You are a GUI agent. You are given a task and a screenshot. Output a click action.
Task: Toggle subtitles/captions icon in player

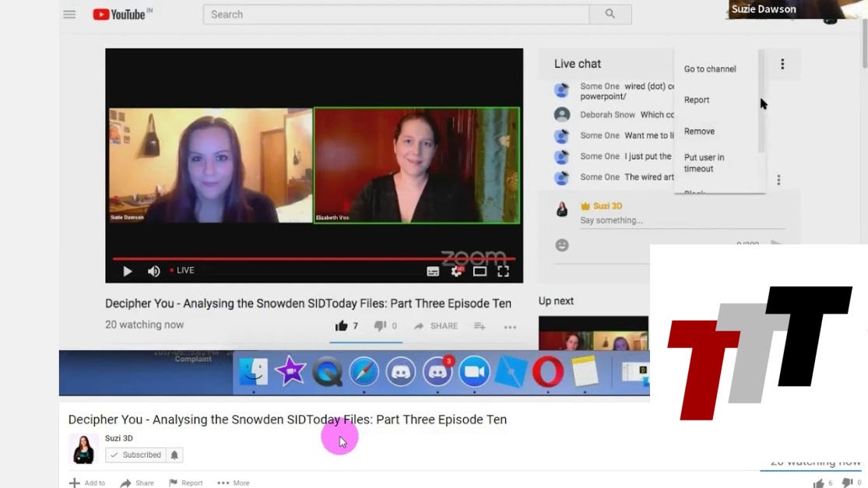pyautogui.click(x=433, y=271)
